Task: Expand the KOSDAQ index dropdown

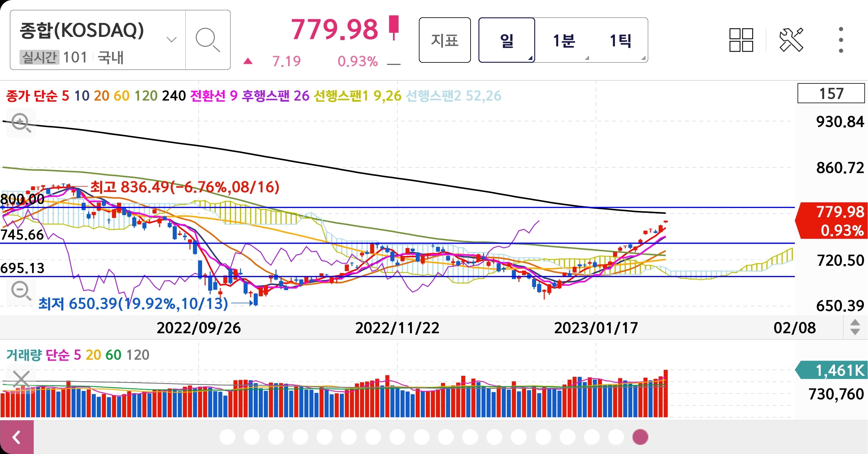Action: coord(171,40)
